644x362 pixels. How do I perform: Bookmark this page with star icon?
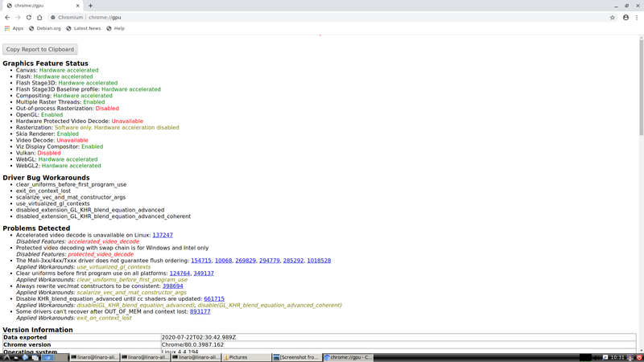point(613,18)
